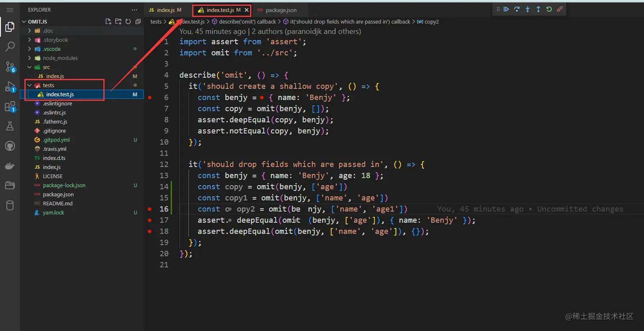Open the LICENSE file
The image size is (644, 331).
(82, 176)
